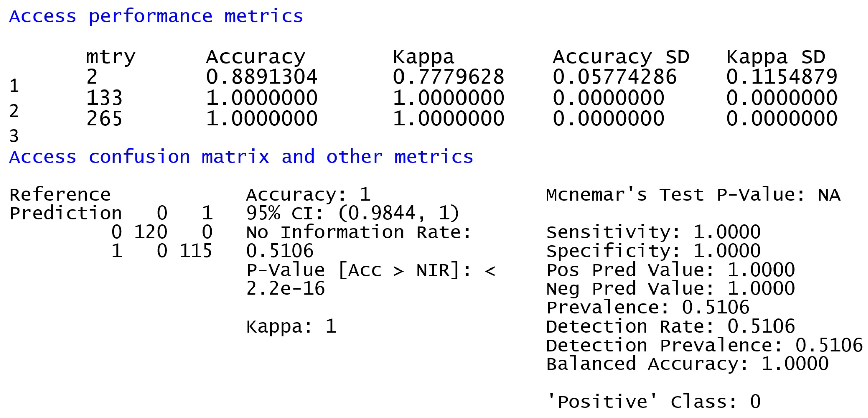Image resolution: width=868 pixels, height=418 pixels.
Task: Click mtry value 265
Action: click(104, 119)
